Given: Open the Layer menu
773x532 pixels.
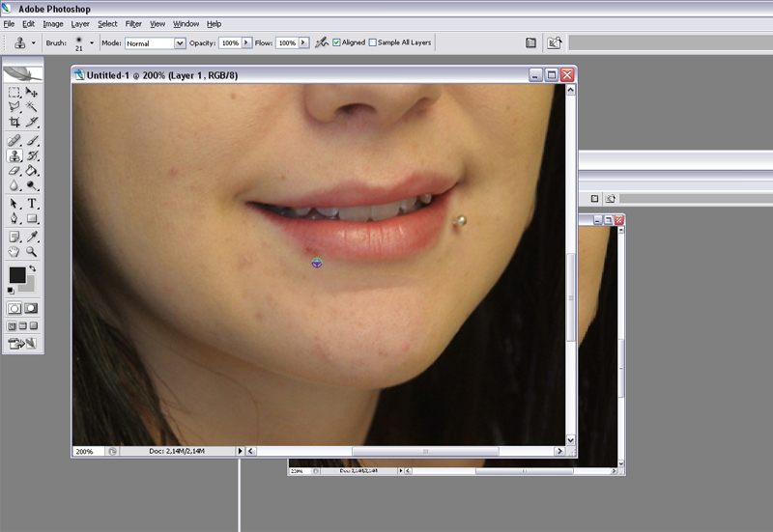Looking at the screenshot, I should coord(80,23).
